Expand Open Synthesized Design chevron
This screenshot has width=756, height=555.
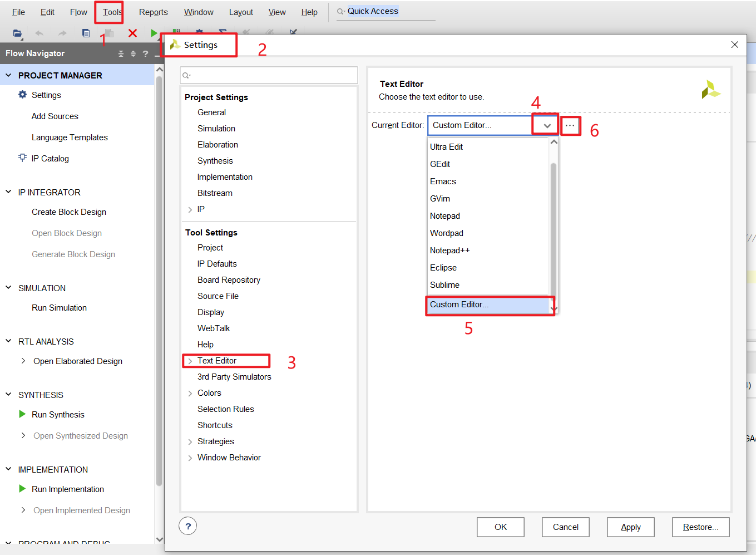click(23, 435)
